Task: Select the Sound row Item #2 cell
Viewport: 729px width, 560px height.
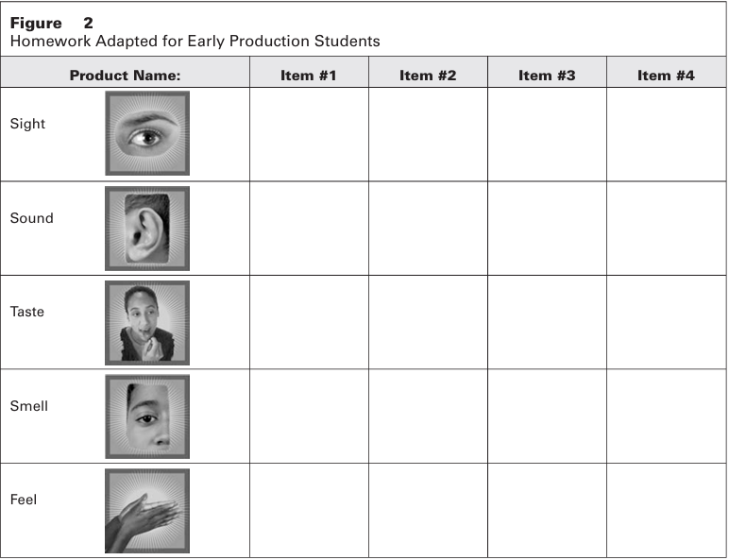Action: (428, 228)
